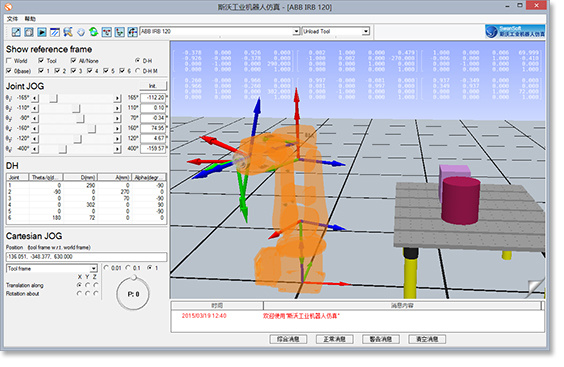The image size is (564, 367).
Task: Click the 清空消息 button below message log
Action: 427,339
